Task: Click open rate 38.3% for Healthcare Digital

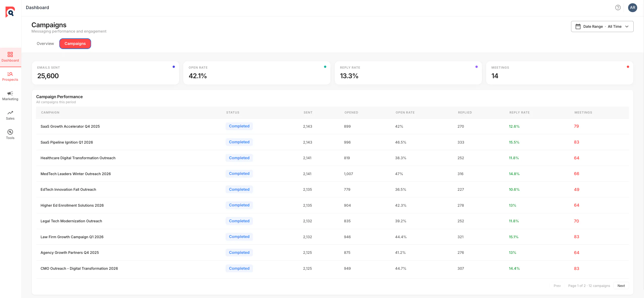Action: (x=401, y=158)
